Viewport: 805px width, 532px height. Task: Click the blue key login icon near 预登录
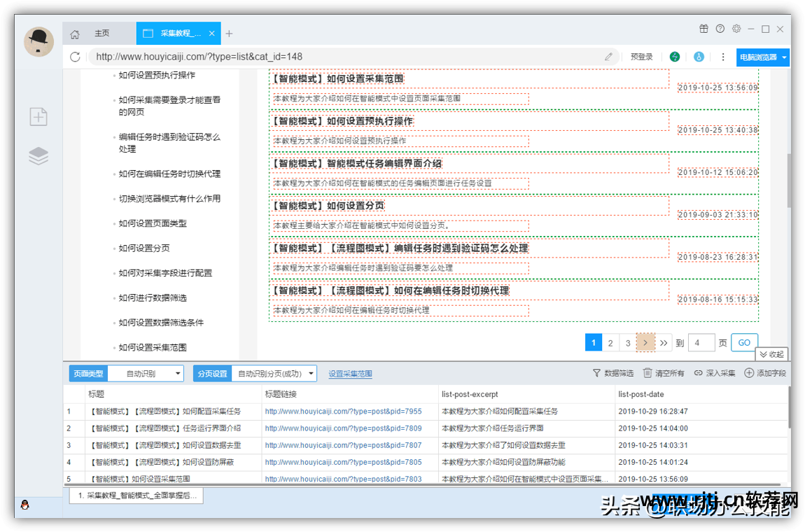tap(699, 57)
